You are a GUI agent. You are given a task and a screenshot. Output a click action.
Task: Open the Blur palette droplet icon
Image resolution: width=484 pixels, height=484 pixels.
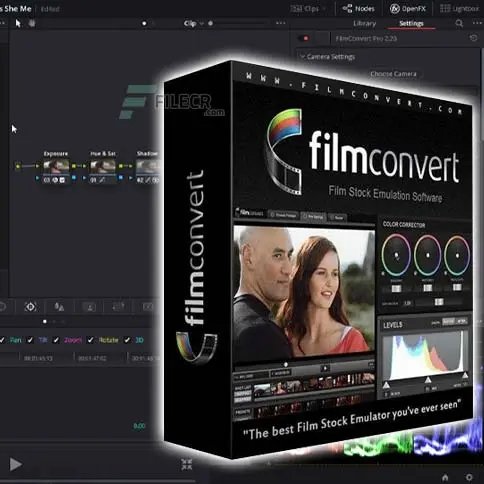pyautogui.click(x=59, y=307)
